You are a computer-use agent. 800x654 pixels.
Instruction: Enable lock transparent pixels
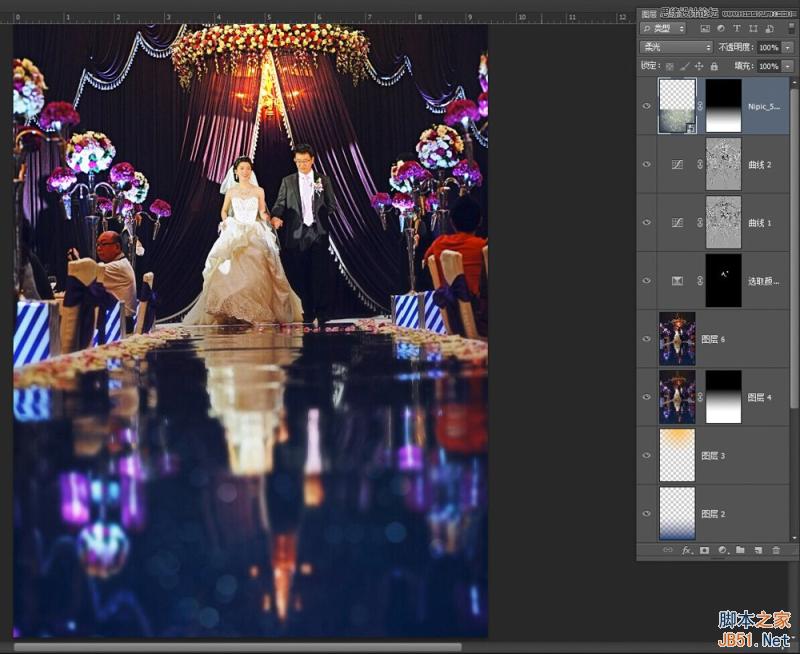pyautogui.click(x=670, y=66)
